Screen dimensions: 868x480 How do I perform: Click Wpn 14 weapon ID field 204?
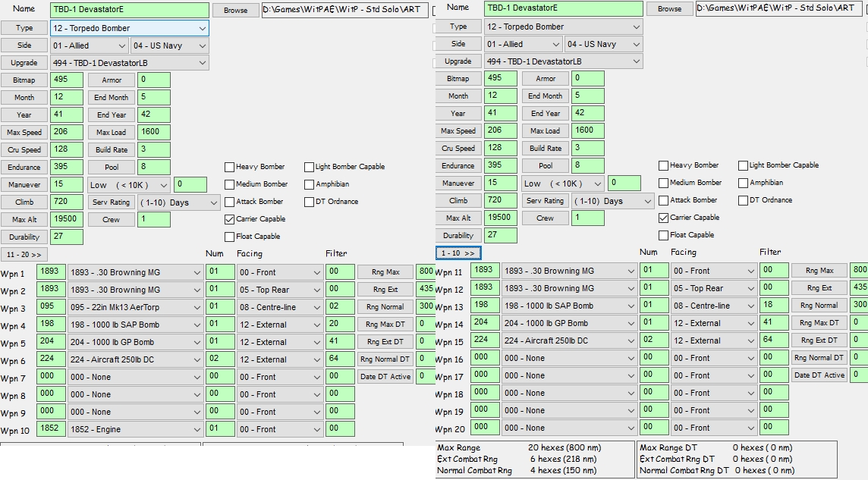485,323
